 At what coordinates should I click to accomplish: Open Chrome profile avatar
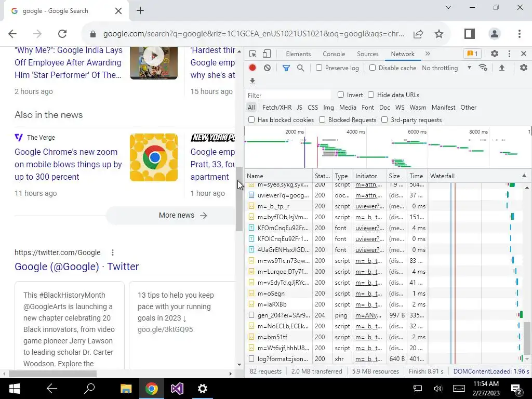coord(495,34)
